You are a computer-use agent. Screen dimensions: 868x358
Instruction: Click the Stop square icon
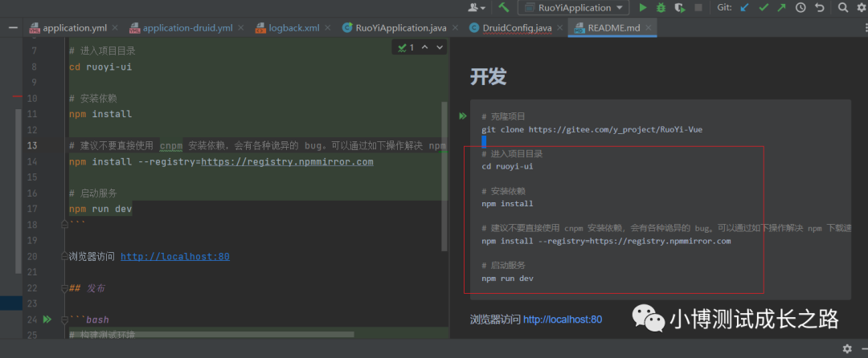pos(698,7)
